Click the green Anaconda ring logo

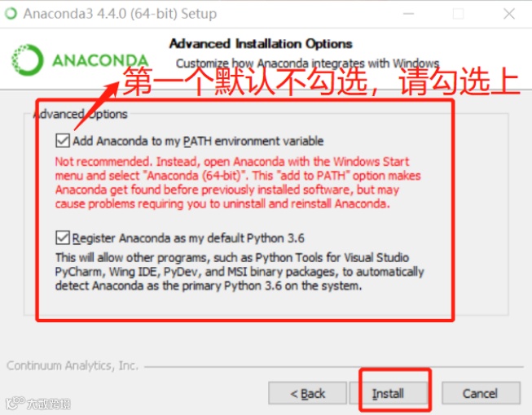[x=28, y=60]
